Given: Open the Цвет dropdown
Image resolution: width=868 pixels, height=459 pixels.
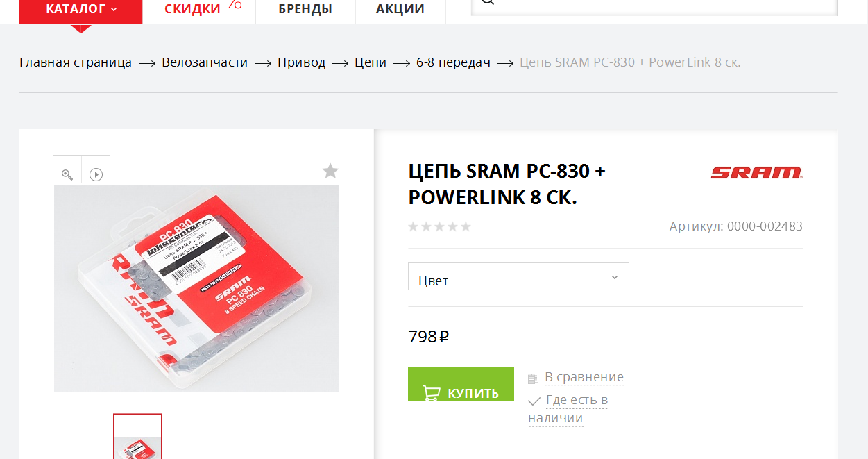Looking at the screenshot, I should (518, 276).
